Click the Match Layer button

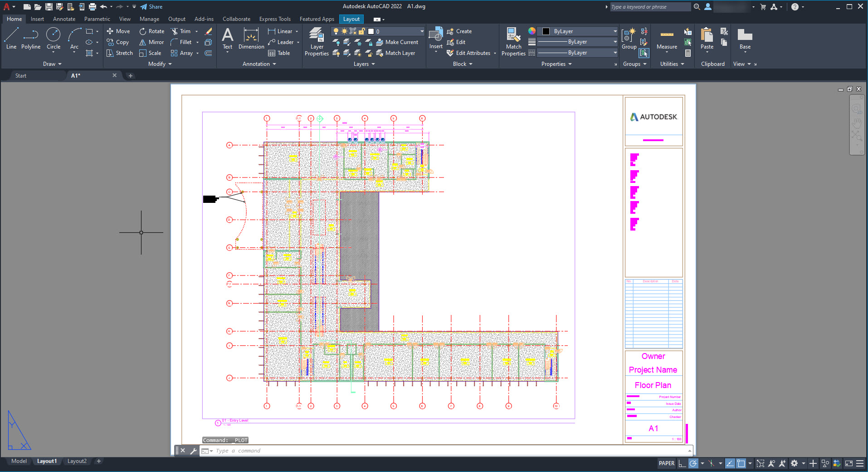[x=398, y=53]
